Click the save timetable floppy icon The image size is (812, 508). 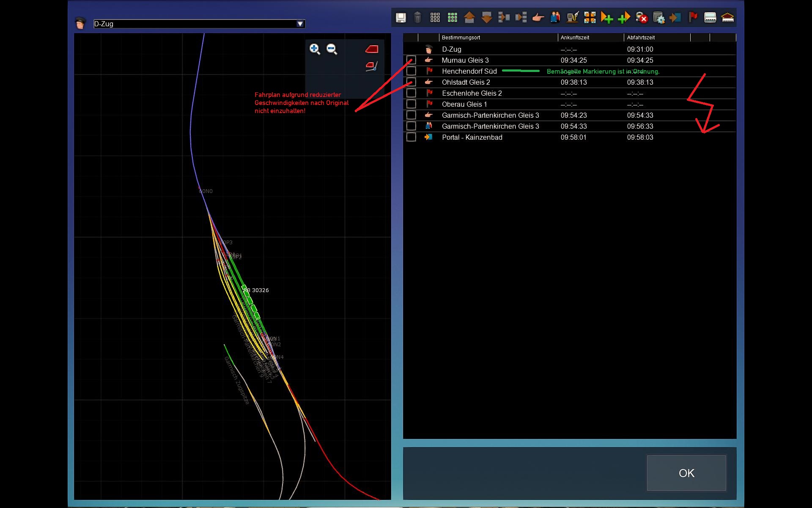401,17
